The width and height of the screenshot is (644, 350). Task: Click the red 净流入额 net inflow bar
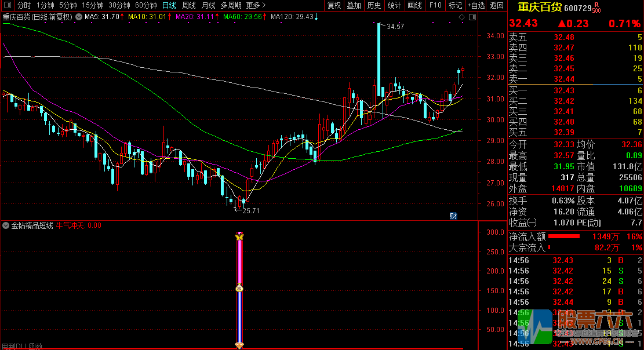[564, 236]
